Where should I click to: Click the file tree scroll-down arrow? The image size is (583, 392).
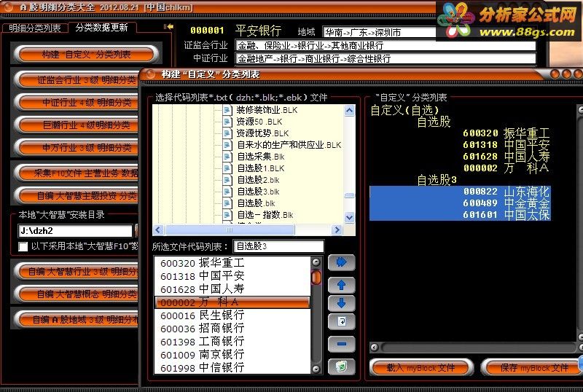click(x=349, y=217)
